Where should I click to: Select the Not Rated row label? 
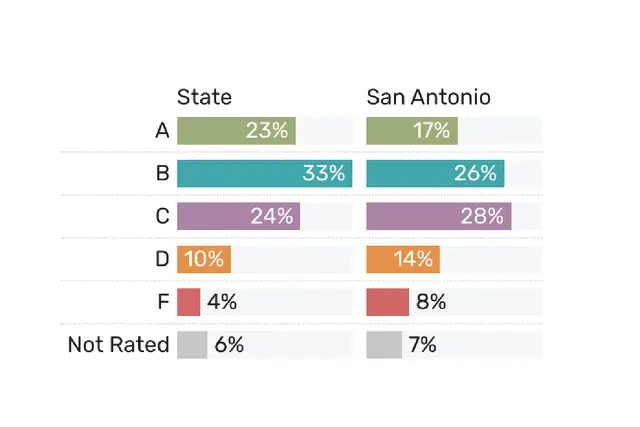click(x=118, y=345)
